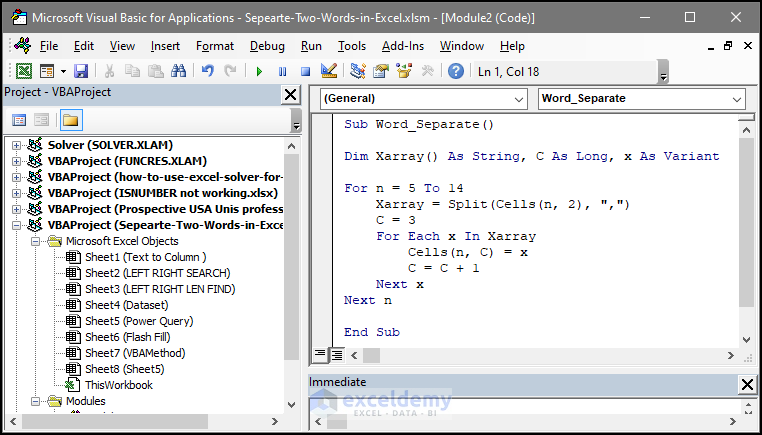The width and height of the screenshot is (762, 435).
Task: Open the Tools menu
Action: pyautogui.click(x=352, y=46)
